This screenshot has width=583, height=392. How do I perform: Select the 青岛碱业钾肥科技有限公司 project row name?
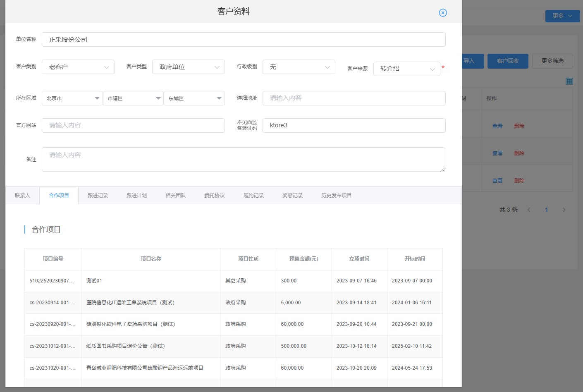pyautogui.click(x=145, y=368)
